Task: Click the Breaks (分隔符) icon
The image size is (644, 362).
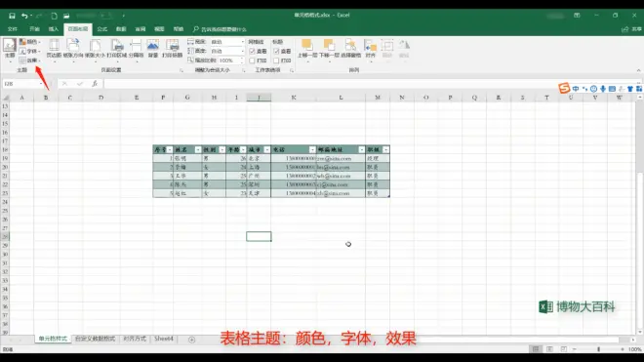Action: (x=136, y=50)
